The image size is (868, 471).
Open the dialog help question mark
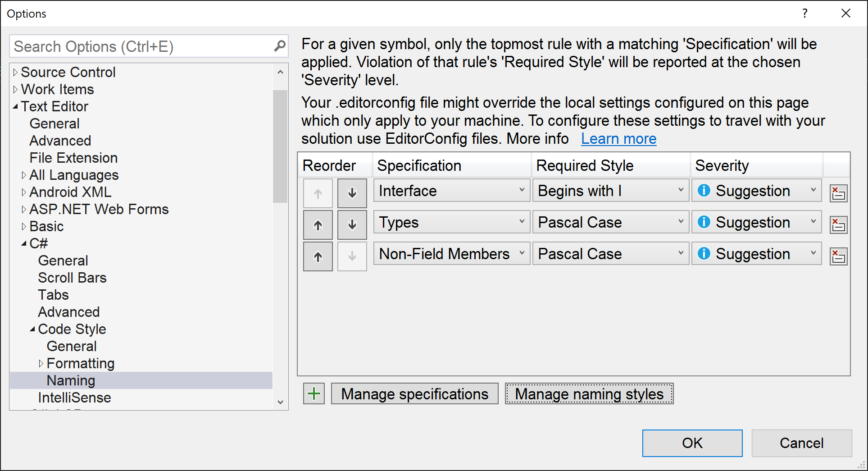pos(805,13)
